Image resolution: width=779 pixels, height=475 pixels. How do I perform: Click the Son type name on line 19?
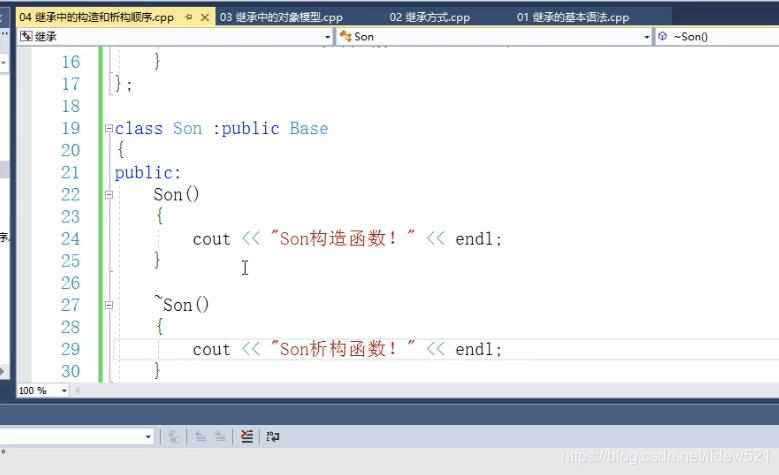point(188,129)
